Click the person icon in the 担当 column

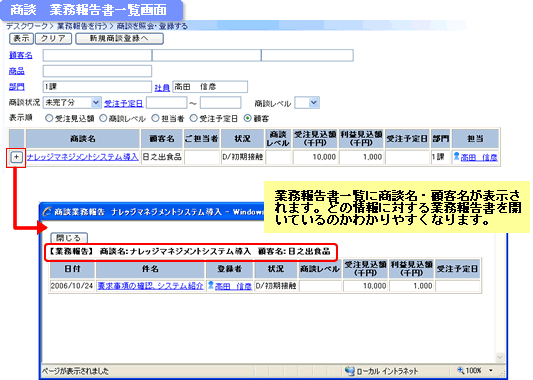click(x=457, y=156)
